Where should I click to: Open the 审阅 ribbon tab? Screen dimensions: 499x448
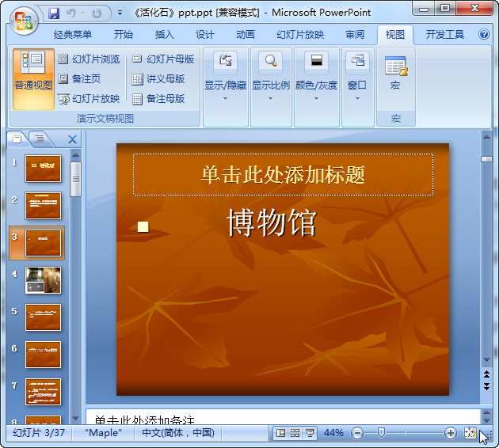(355, 34)
